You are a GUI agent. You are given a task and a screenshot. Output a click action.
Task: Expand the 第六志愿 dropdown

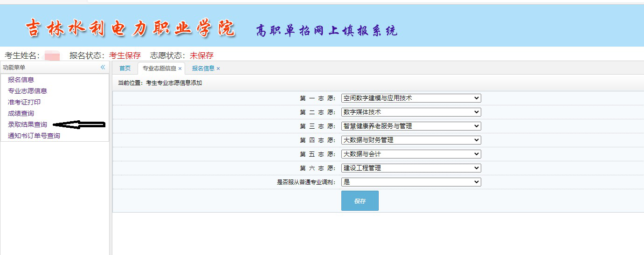(411, 168)
